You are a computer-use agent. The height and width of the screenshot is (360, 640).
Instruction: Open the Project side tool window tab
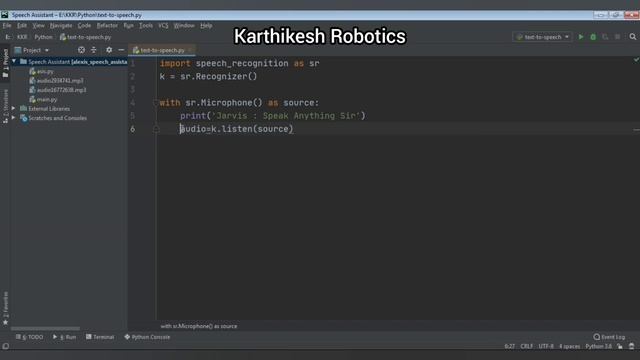tap(5, 63)
